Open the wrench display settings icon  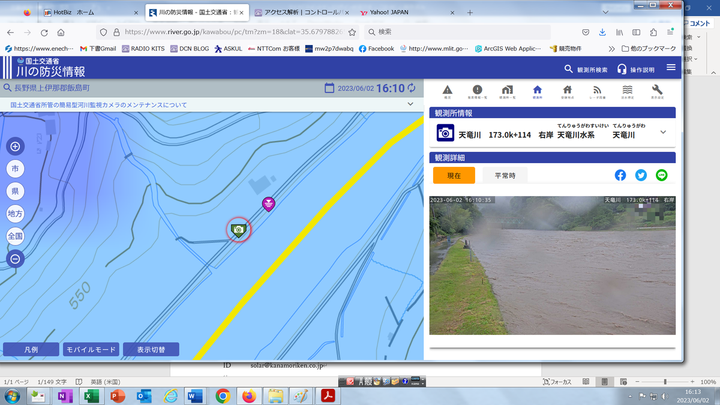coord(657,91)
